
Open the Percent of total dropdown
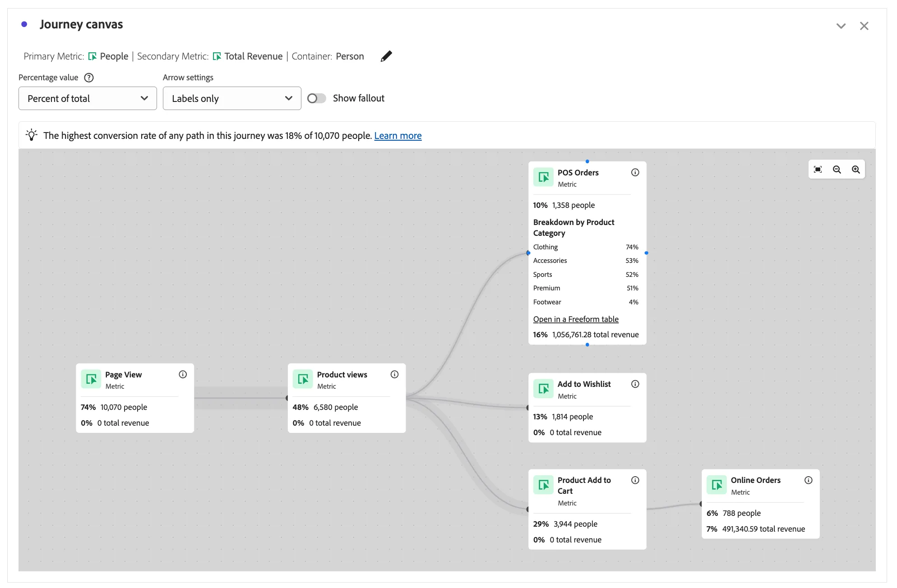(x=88, y=98)
